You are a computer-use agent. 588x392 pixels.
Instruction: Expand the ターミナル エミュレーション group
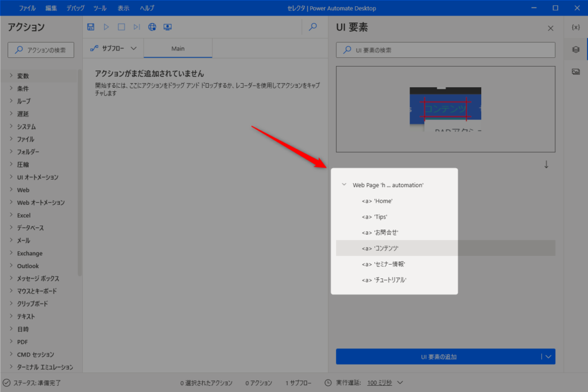tap(11, 367)
